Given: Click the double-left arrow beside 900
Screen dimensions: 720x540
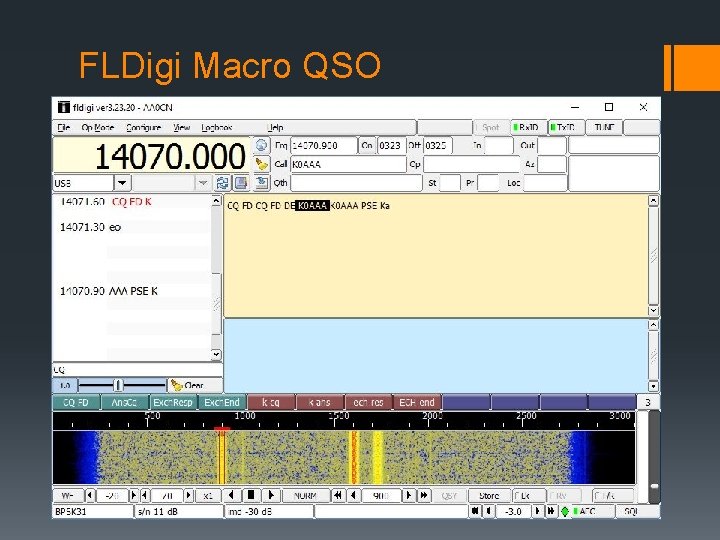Looking at the screenshot, I should (338, 495).
